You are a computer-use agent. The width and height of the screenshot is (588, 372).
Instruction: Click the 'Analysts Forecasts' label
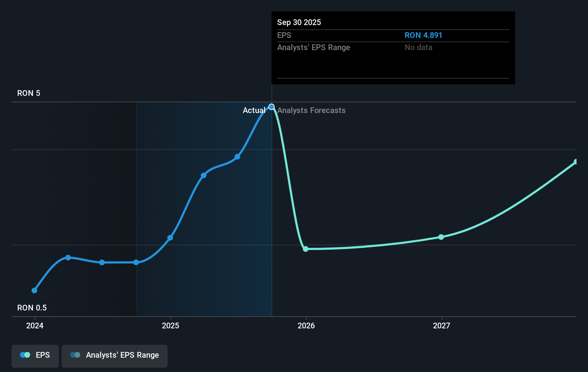311,111
